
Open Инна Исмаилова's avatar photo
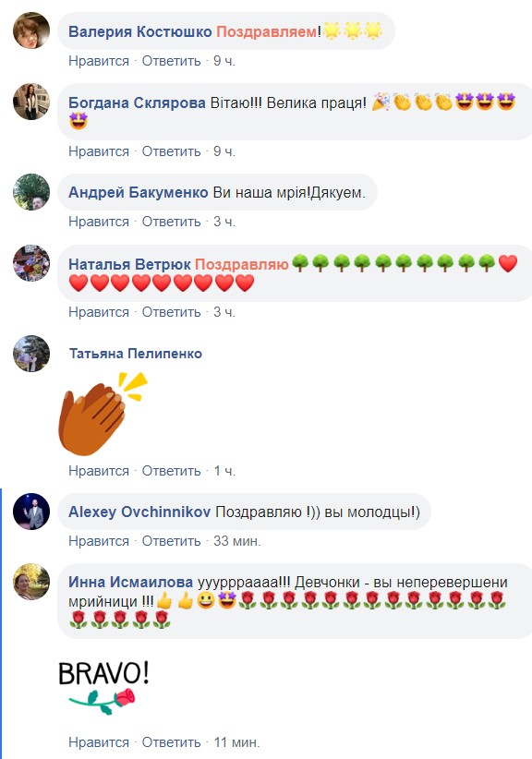click(x=31, y=582)
